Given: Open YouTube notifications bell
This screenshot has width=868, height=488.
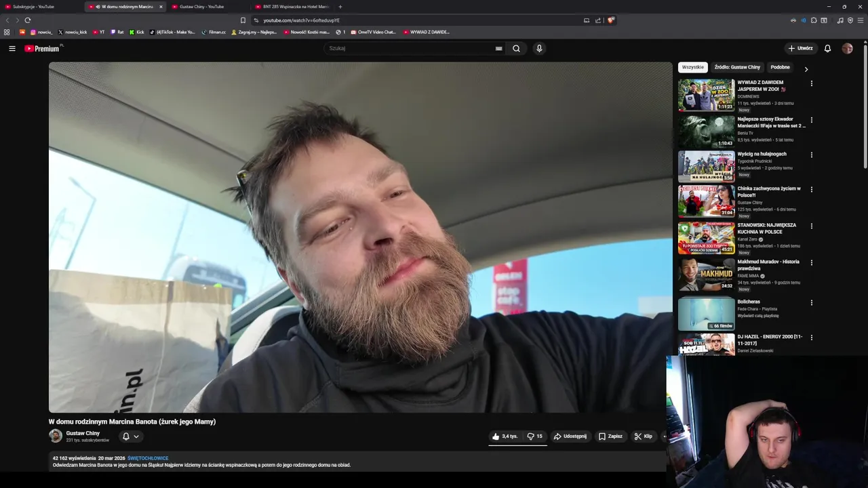Looking at the screenshot, I should pos(827,48).
